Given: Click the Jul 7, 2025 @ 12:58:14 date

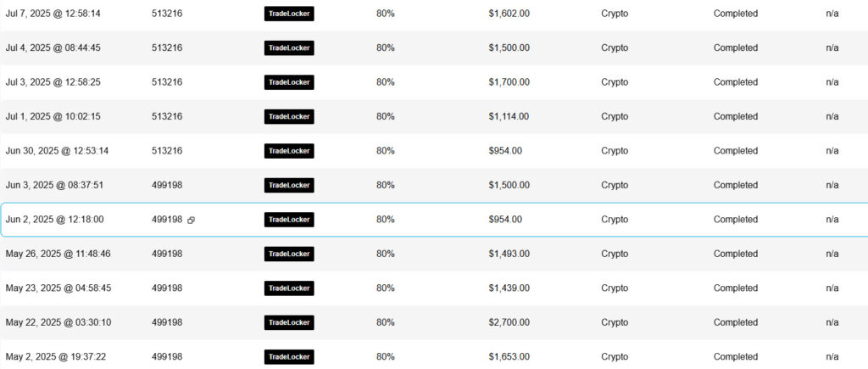Looking at the screenshot, I should 53,14.
